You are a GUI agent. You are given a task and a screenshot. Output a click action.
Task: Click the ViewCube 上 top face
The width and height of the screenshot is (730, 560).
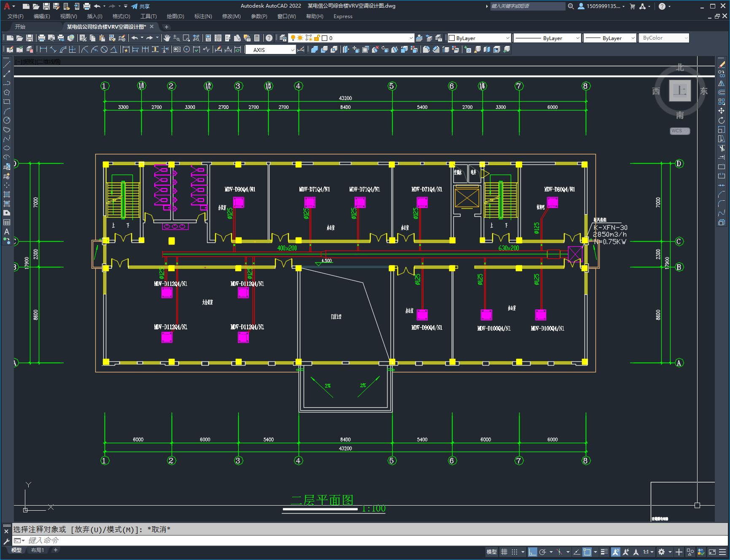[x=680, y=90]
